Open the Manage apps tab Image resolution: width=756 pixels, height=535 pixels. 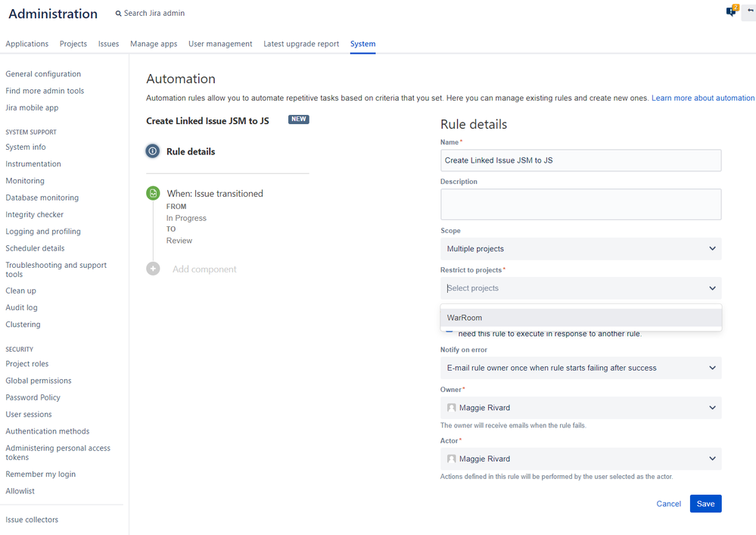click(x=154, y=44)
